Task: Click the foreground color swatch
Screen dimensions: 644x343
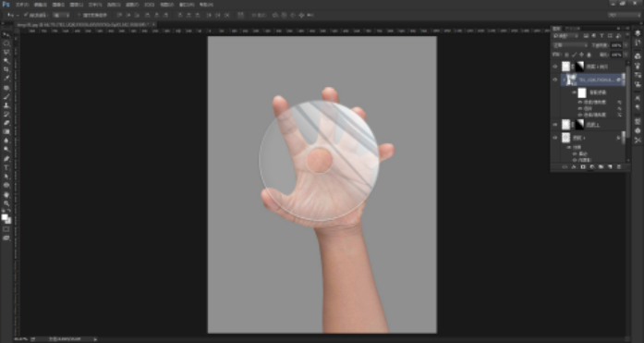Action: pos(5,217)
